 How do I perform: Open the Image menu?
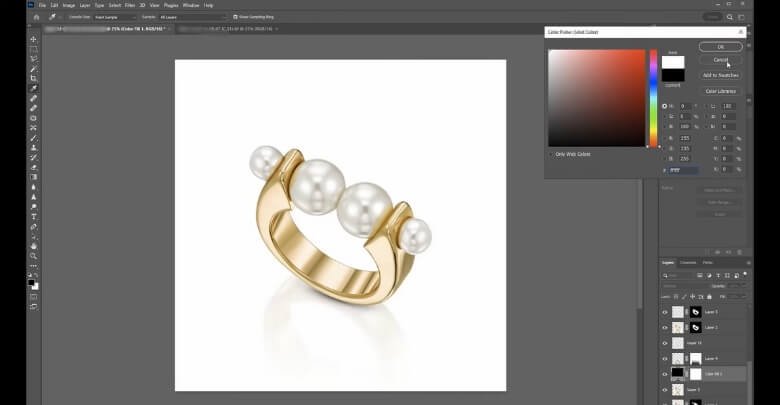[x=69, y=5]
